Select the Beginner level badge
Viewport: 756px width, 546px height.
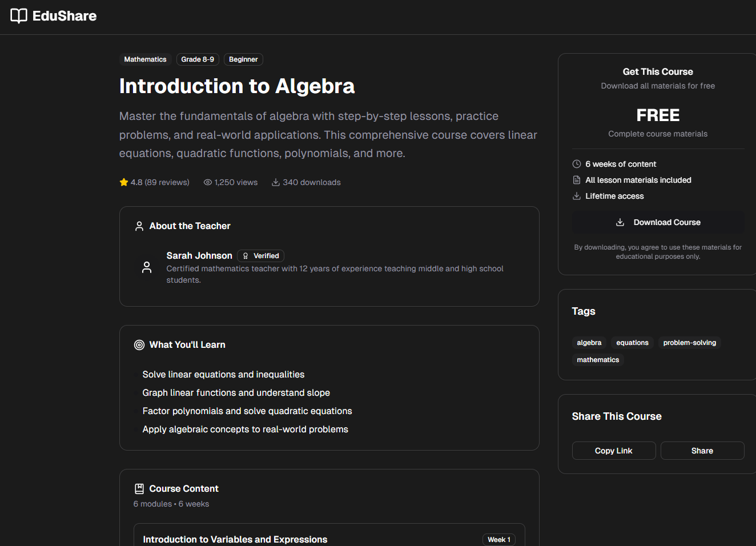(x=243, y=59)
